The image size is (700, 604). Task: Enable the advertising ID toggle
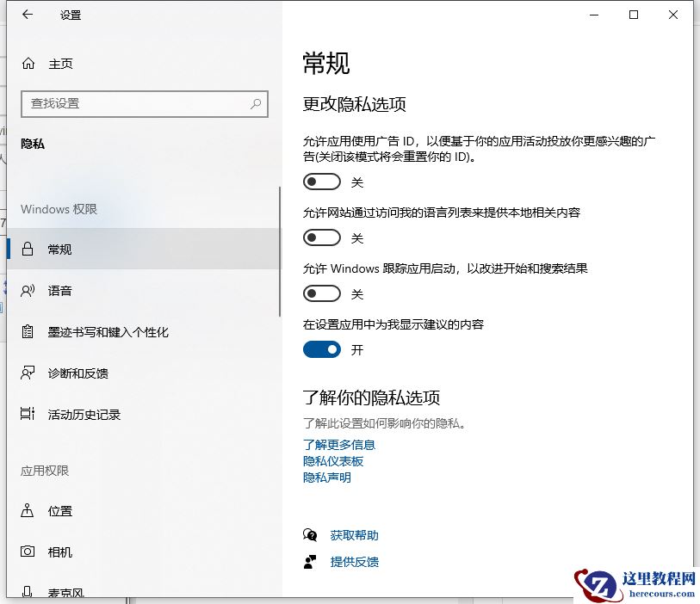(x=322, y=181)
